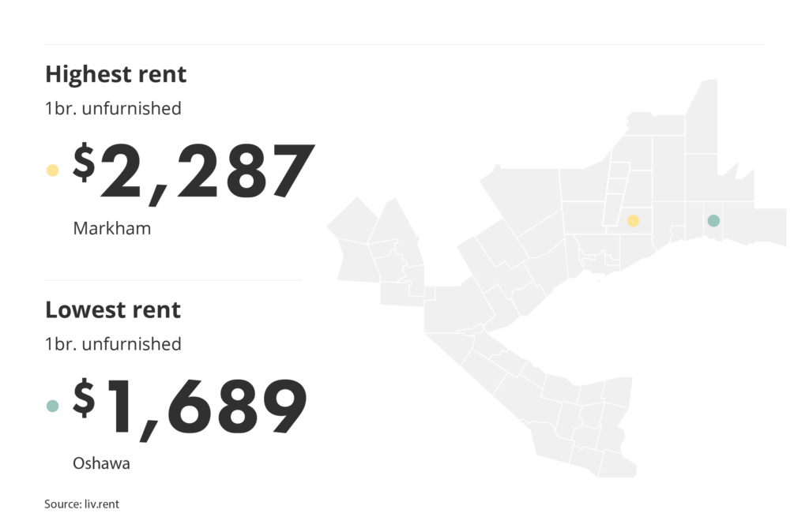This screenshot has height=532, width=809.
Task: Click the green Oshawa marker on map
Action: (x=713, y=221)
